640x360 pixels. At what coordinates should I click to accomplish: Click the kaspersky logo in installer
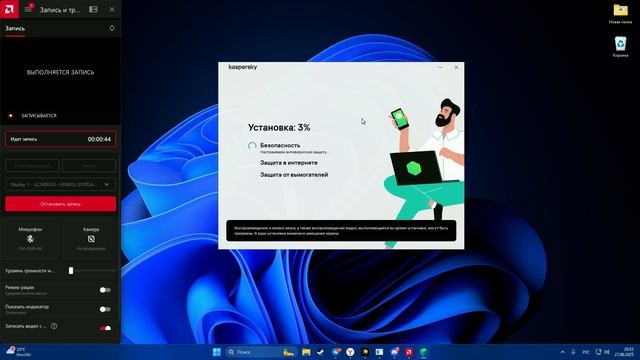click(243, 67)
